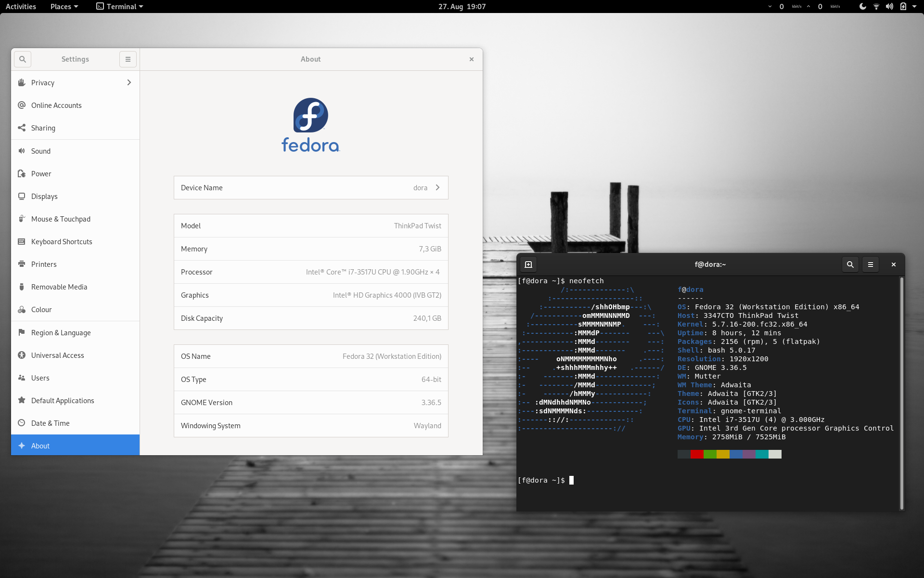This screenshot has height=578, width=924.
Task: Select Displays in the sidebar
Action: coord(44,197)
